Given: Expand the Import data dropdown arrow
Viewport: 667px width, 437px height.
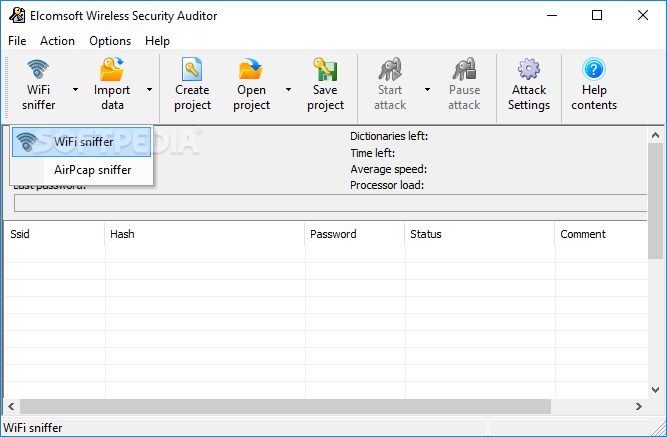Looking at the screenshot, I should click(x=149, y=89).
